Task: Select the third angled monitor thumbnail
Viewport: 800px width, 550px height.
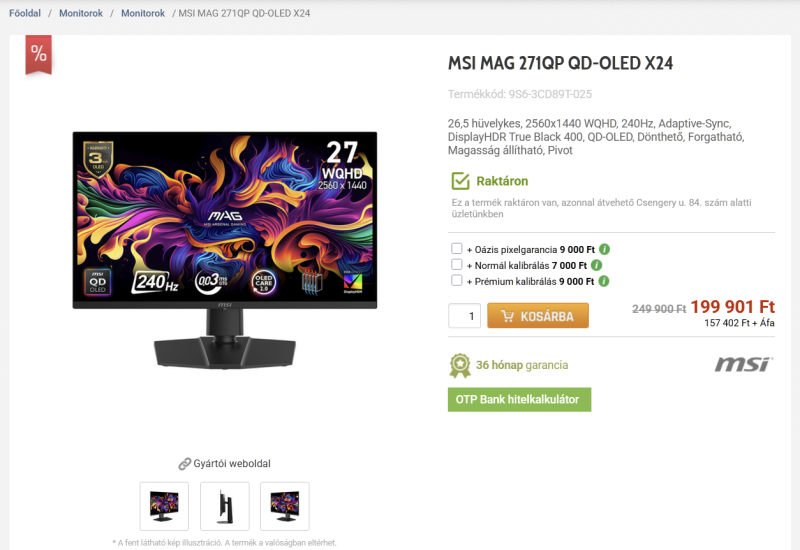Action: pos(285,506)
